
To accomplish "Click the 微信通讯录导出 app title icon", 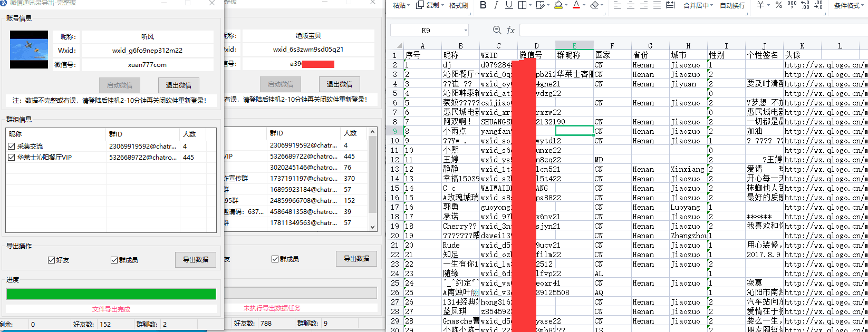I will (x=4, y=3).
